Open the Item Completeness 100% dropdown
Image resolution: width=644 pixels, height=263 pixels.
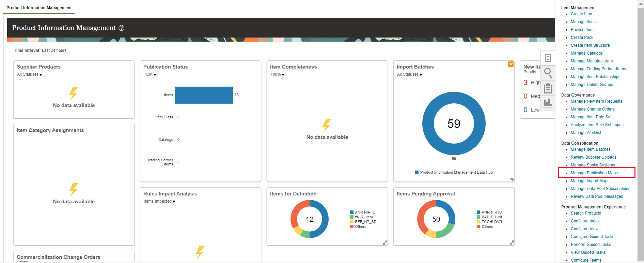[278, 74]
